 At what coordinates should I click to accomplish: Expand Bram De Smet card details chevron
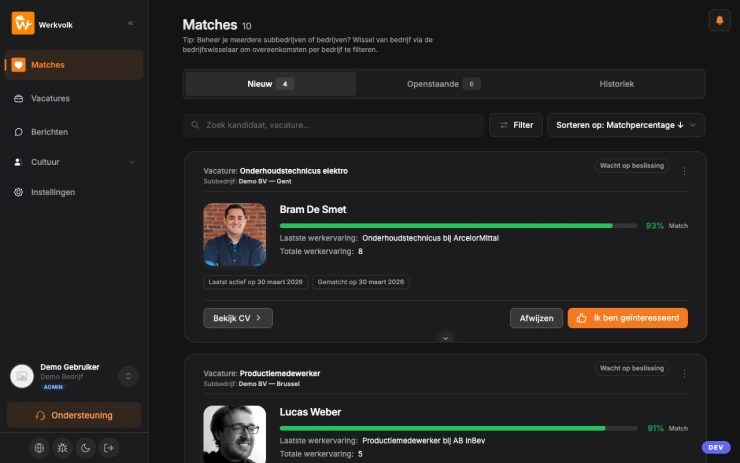tap(446, 338)
